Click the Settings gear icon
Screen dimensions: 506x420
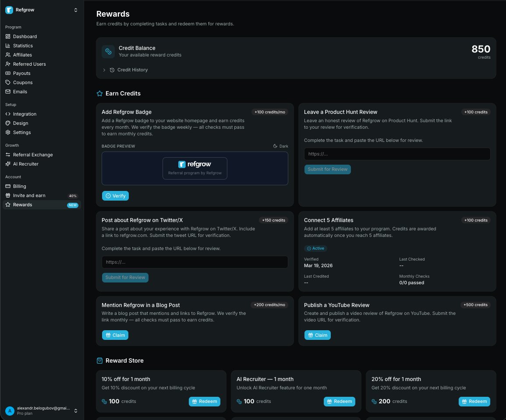(8, 132)
